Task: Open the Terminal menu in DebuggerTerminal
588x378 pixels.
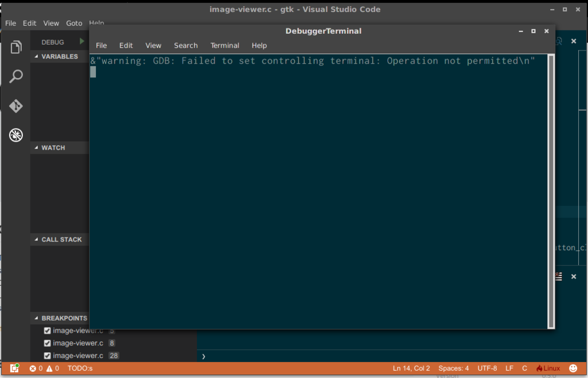Action: (225, 45)
